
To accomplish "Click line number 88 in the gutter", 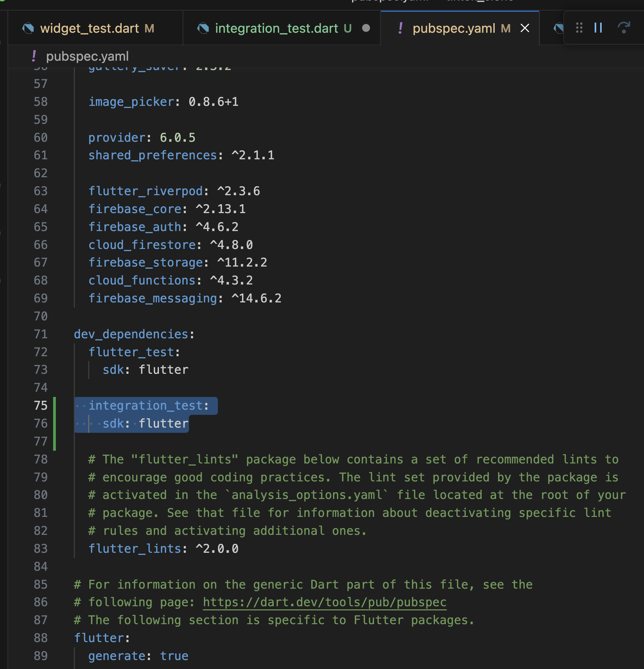I will (x=41, y=638).
